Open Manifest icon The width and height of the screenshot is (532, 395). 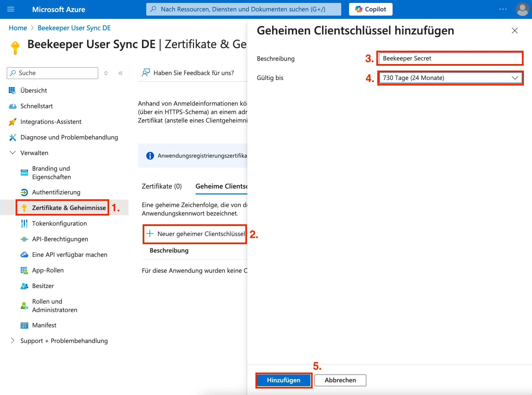click(24, 325)
